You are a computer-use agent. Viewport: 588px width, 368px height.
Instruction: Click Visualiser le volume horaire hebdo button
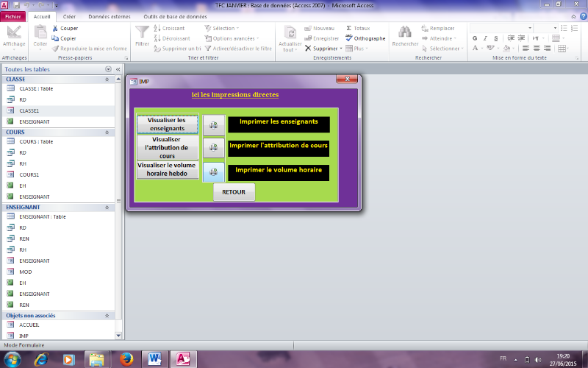(168, 169)
